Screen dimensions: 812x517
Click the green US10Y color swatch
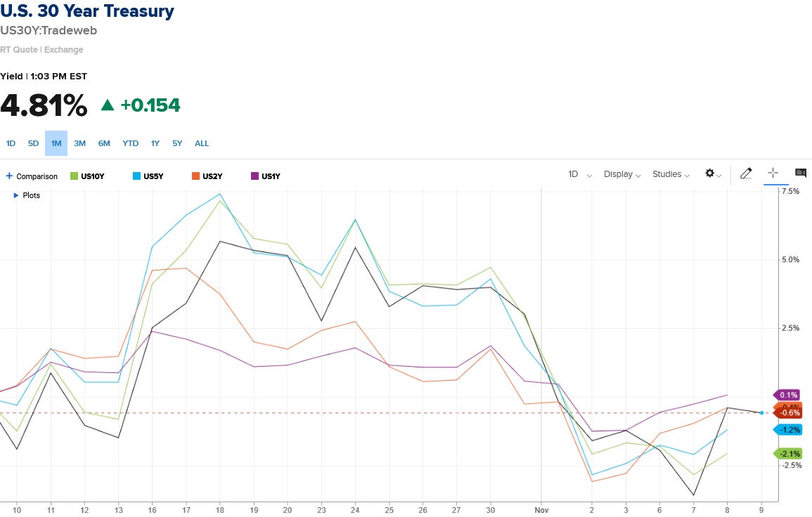pyautogui.click(x=74, y=176)
